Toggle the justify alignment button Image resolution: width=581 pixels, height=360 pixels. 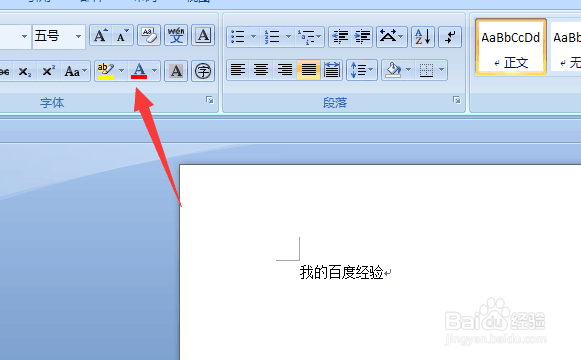pos(308,70)
